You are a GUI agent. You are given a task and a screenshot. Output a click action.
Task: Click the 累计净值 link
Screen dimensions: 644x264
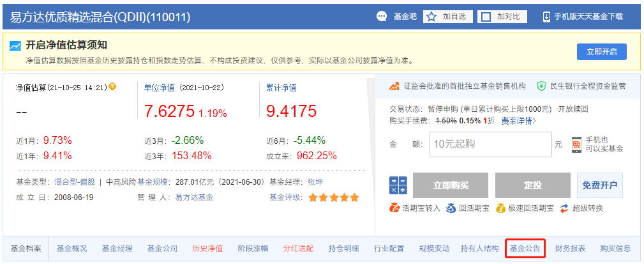click(281, 88)
